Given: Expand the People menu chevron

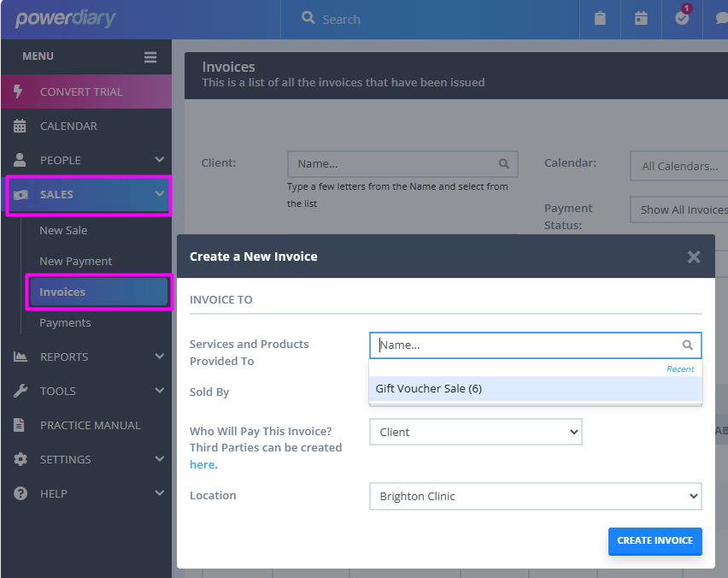Looking at the screenshot, I should tap(159, 159).
